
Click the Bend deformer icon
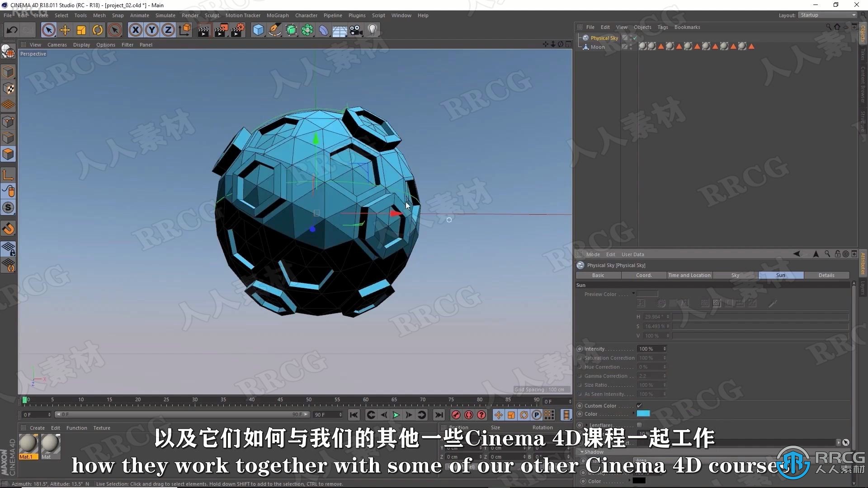click(324, 30)
